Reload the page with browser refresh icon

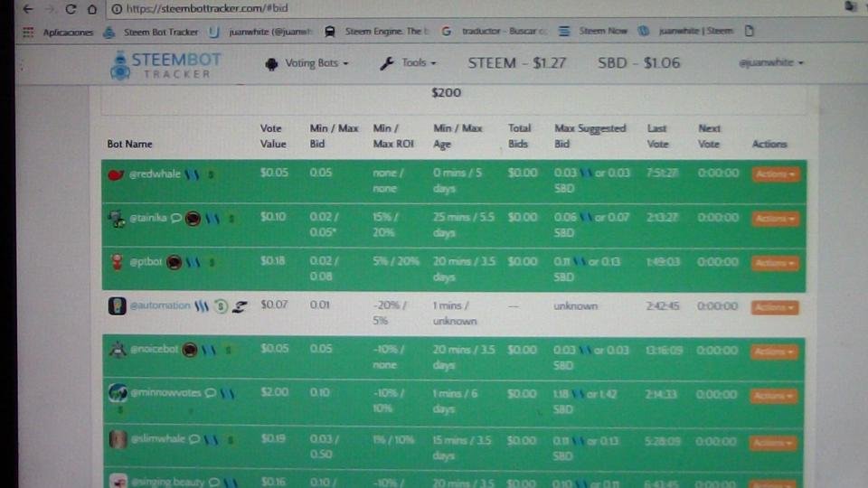(x=71, y=9)
